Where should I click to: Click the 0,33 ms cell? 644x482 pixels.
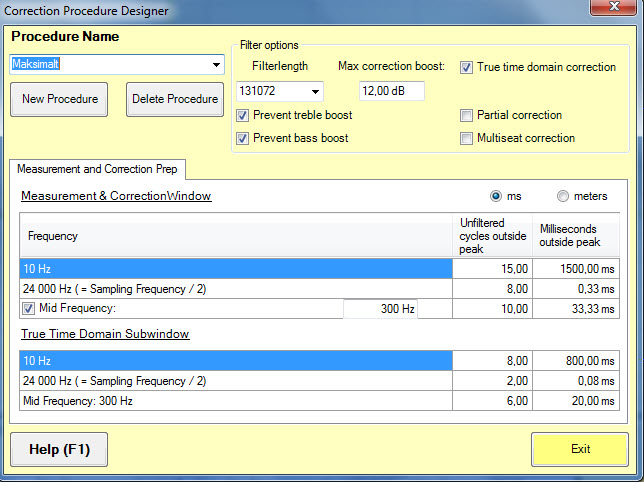[576, 289]
